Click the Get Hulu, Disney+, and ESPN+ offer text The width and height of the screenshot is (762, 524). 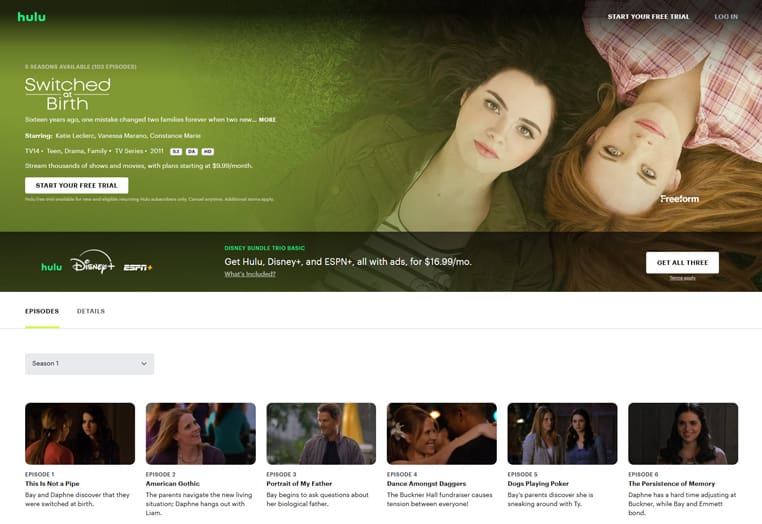click(x=348, y=262)
